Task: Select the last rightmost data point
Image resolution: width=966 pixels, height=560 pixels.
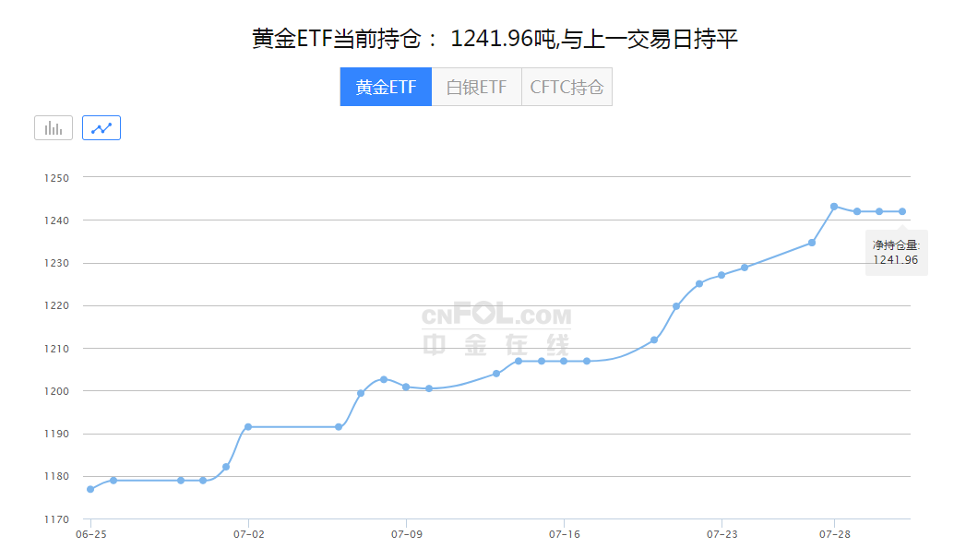Action: [902, 211]
